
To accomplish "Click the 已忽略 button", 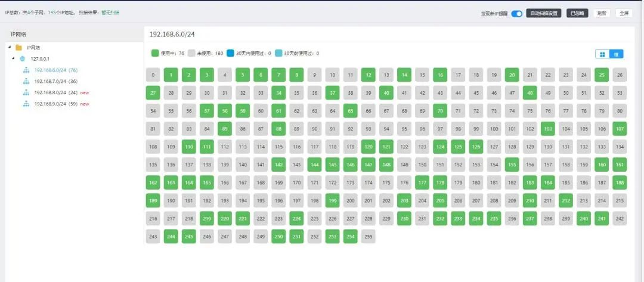I will 577,13.
